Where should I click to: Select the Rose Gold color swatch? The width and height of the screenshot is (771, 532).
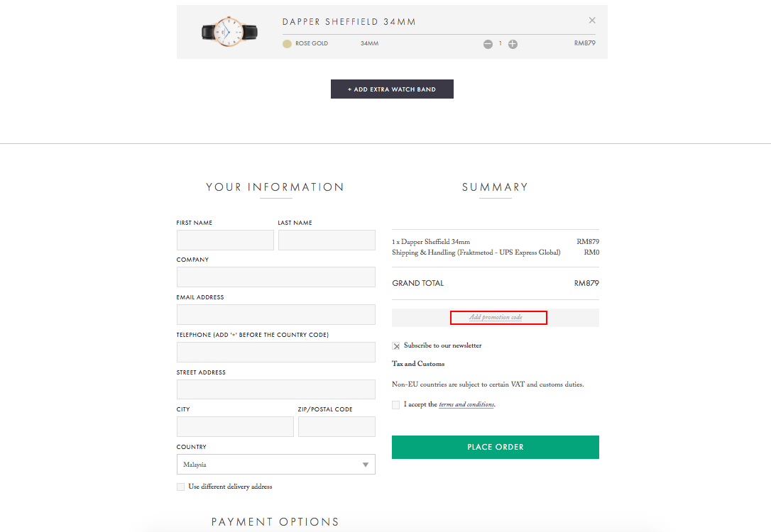287,44
